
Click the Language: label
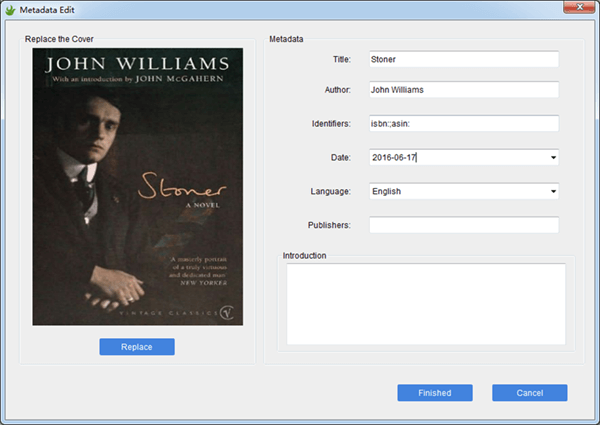[x=331, y=191]
